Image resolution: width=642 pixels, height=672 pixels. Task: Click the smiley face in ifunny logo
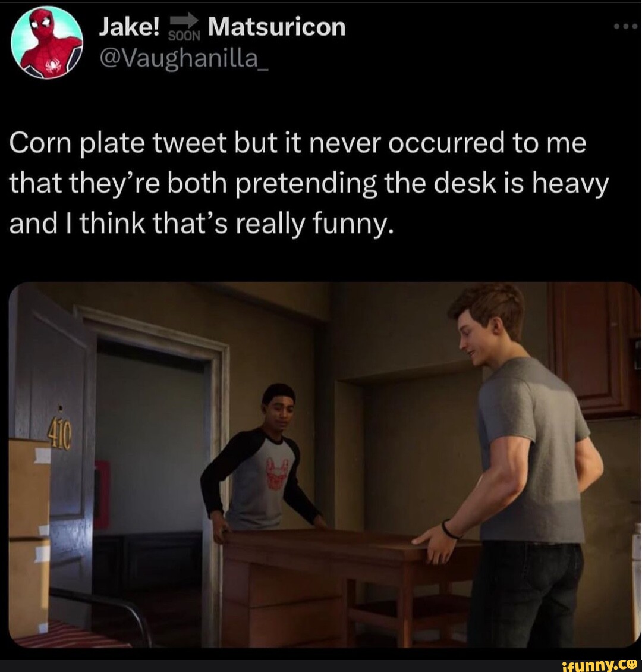634,665
